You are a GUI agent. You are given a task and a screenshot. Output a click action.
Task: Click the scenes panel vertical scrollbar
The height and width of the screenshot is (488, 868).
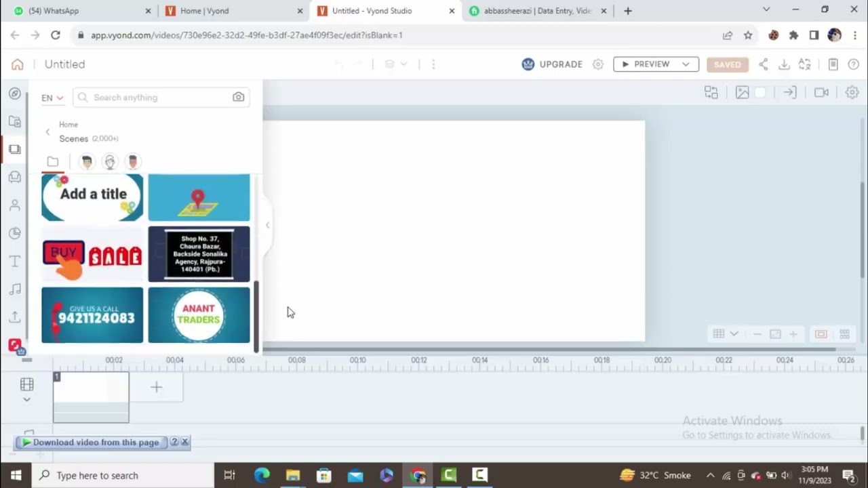(256, 315)
